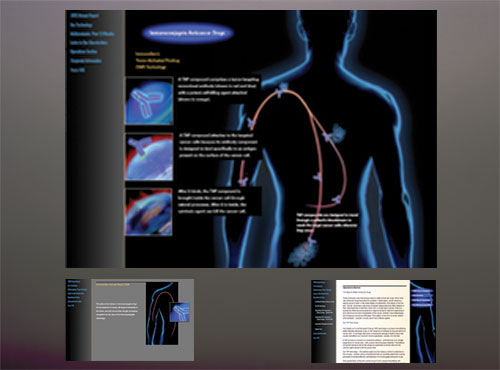The image size is (500, 370).
Task: Select the third yellow TAP Technology link
Action: [x=151, y=67]
